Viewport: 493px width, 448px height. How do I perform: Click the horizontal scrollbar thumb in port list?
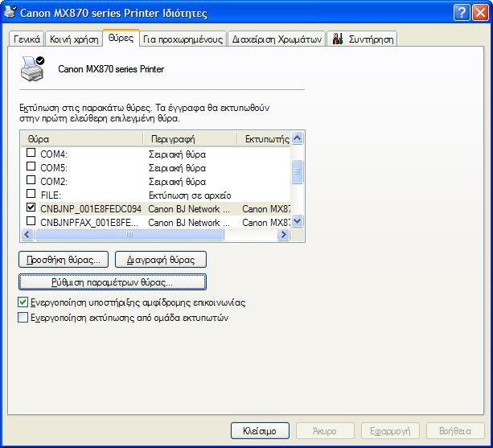coord(129,235)
